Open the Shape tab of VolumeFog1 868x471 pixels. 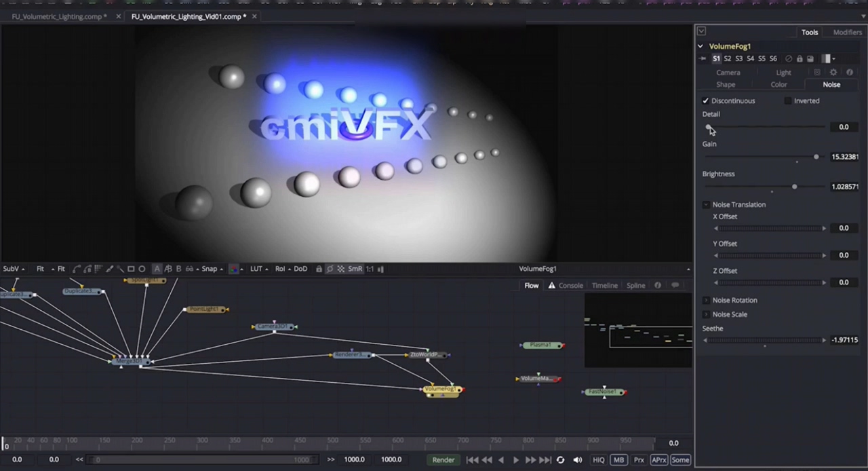[726, 85]
